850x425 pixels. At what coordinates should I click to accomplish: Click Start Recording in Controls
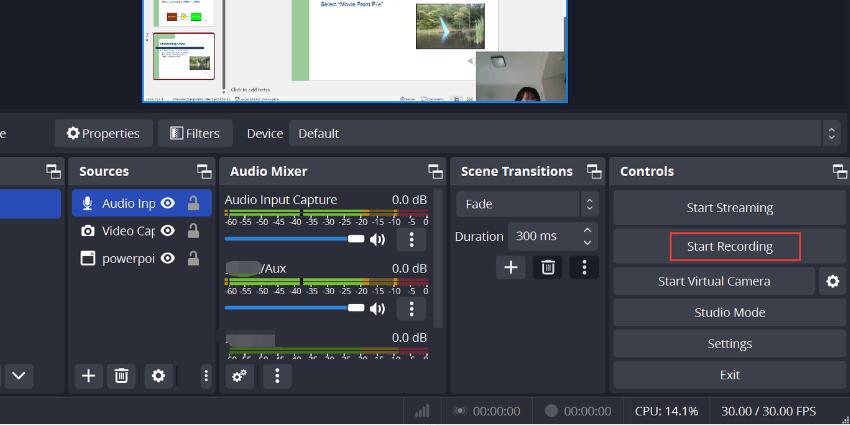pyautogui.click(x=729, y=247)
